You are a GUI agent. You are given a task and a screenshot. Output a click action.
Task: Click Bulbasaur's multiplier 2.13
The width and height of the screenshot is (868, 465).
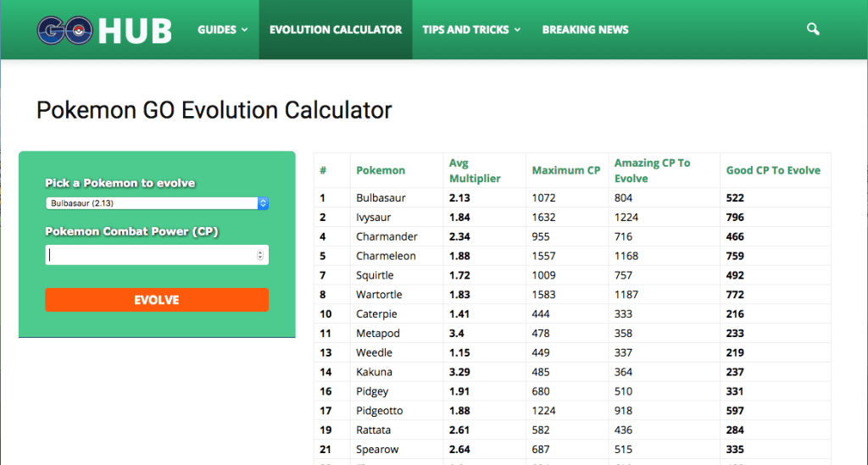459,198
